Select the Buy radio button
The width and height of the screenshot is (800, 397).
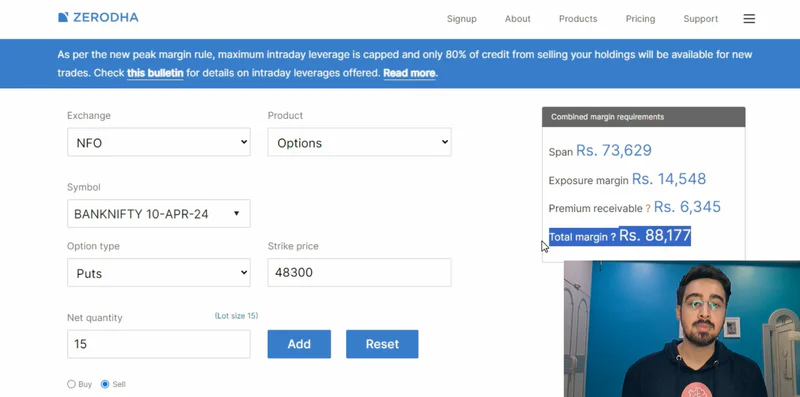pyautogui.click(x=71, y=384)
